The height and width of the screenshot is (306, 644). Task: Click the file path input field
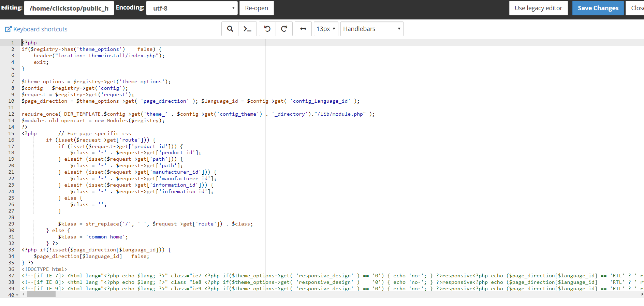pyautogui.click(x=69, y=8)
